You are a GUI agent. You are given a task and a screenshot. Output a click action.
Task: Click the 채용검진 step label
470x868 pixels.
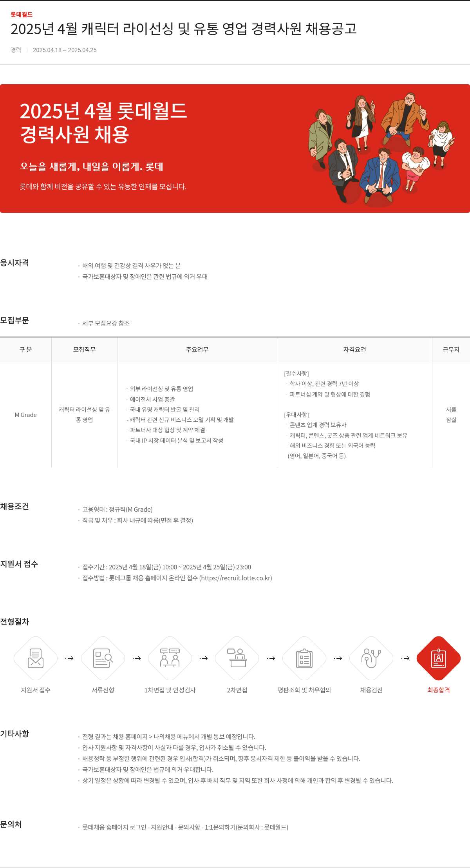click(371, 690)
